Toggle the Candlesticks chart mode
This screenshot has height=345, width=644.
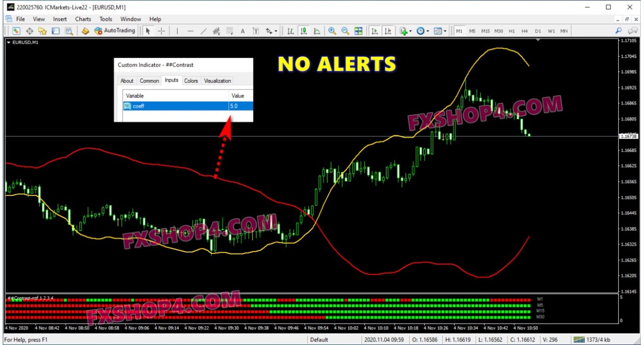tap(304, 31)
